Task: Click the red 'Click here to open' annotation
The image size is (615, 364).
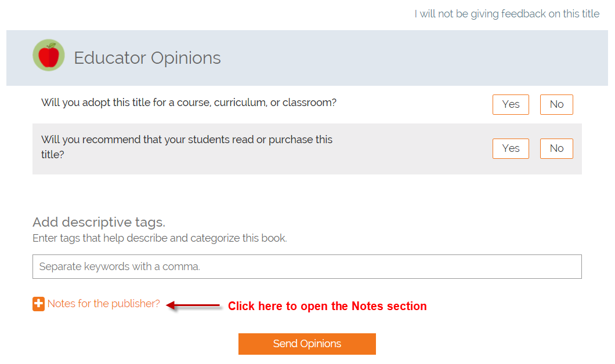Action: [327, 306]
